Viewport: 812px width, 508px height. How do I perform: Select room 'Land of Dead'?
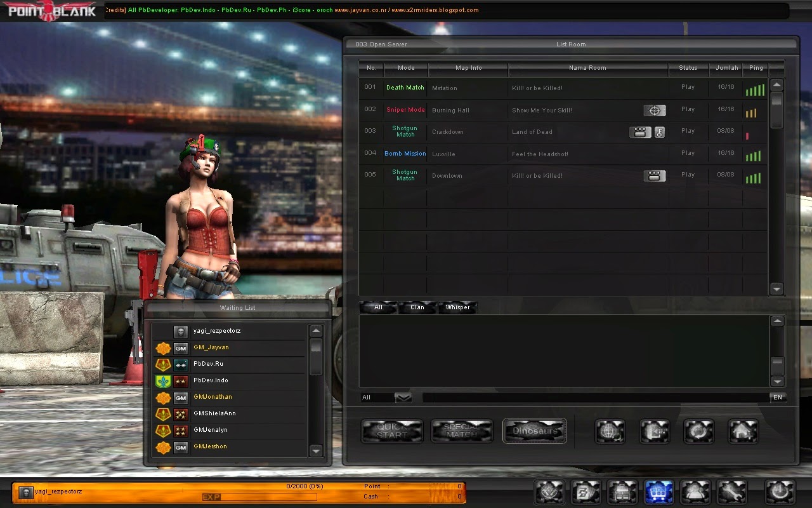563,132
